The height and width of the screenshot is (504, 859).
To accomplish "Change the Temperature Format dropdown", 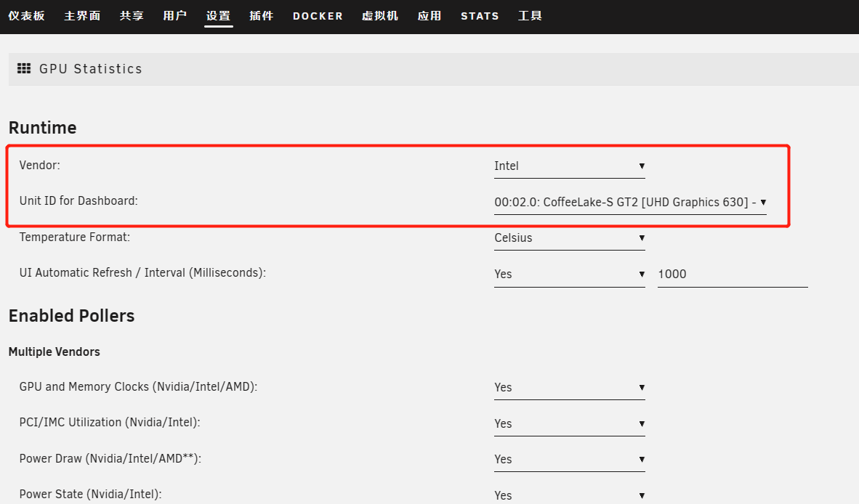I will (569, 238).
